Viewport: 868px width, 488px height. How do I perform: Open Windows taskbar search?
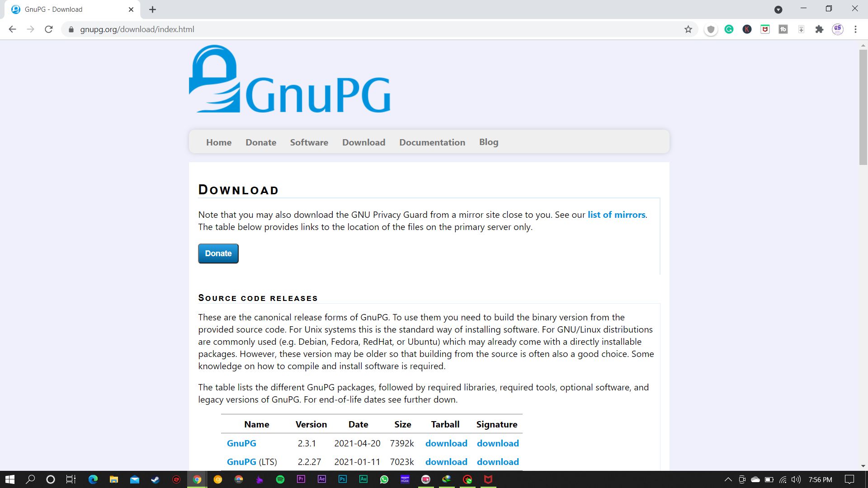[x=30, y=479]
